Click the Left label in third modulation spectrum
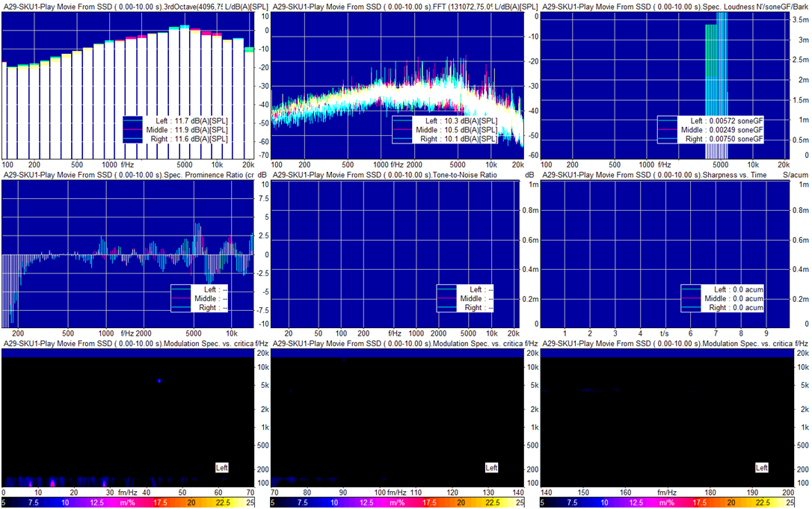 pyautogui.click(x=762, y=468)
